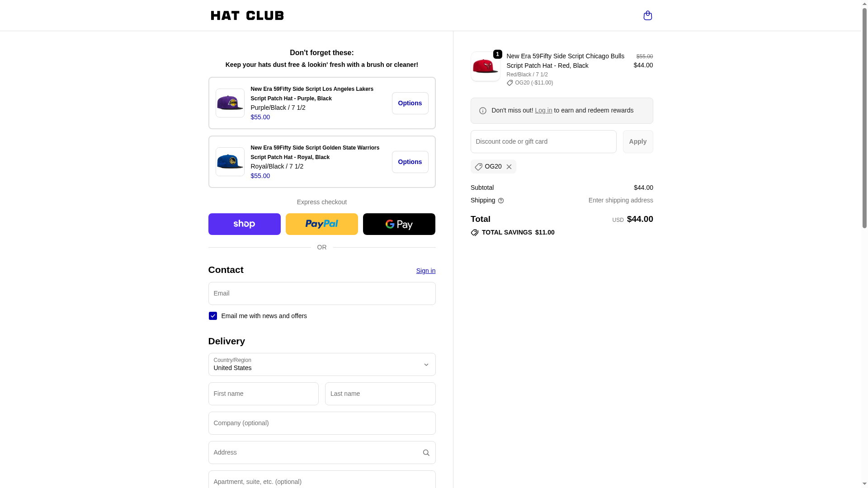Choose PayPal express checkout
This screenshot has width=868, height=488.
[321, 224]
